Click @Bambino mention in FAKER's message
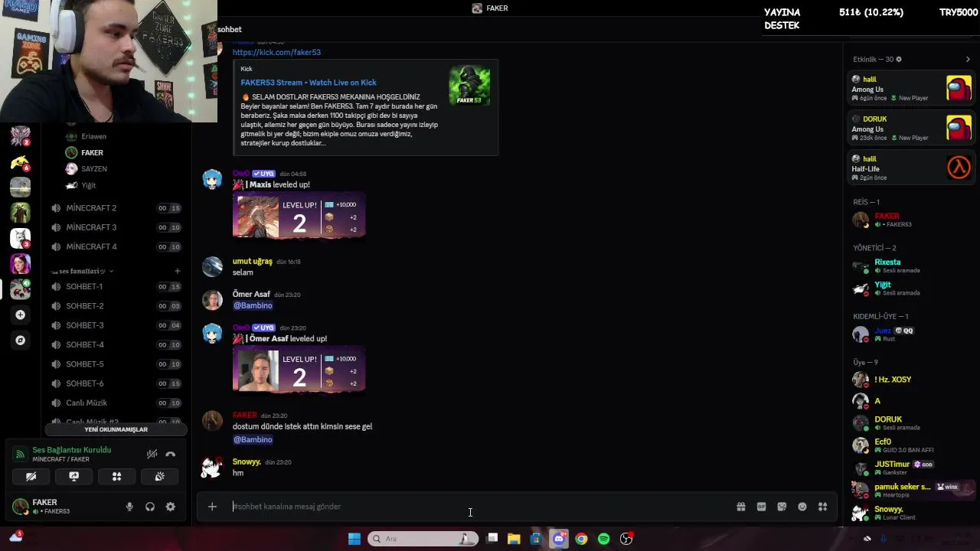Viewport: 980px width, 551px height. tap(253, 439)
